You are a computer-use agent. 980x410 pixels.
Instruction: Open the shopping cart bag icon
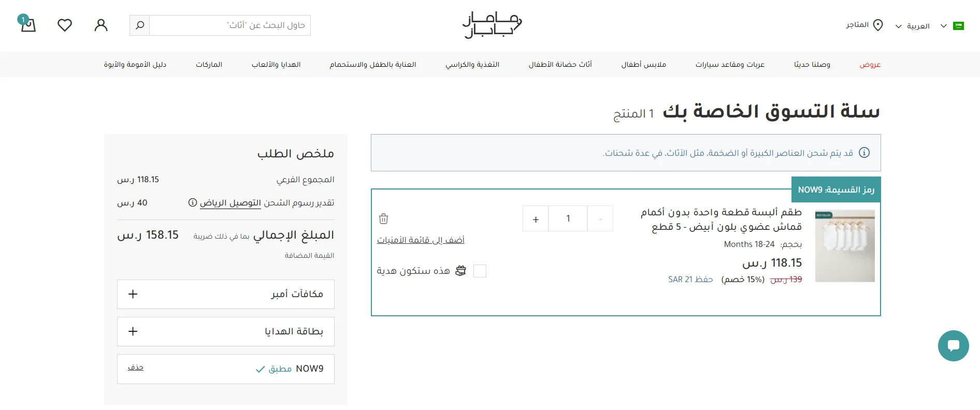point(27,24)
